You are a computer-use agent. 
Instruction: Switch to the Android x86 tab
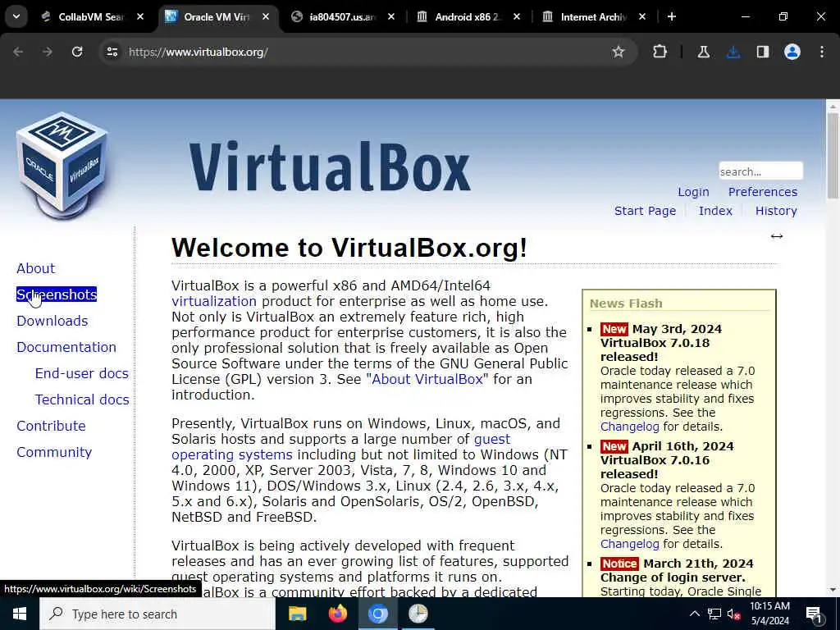(468, 17)
